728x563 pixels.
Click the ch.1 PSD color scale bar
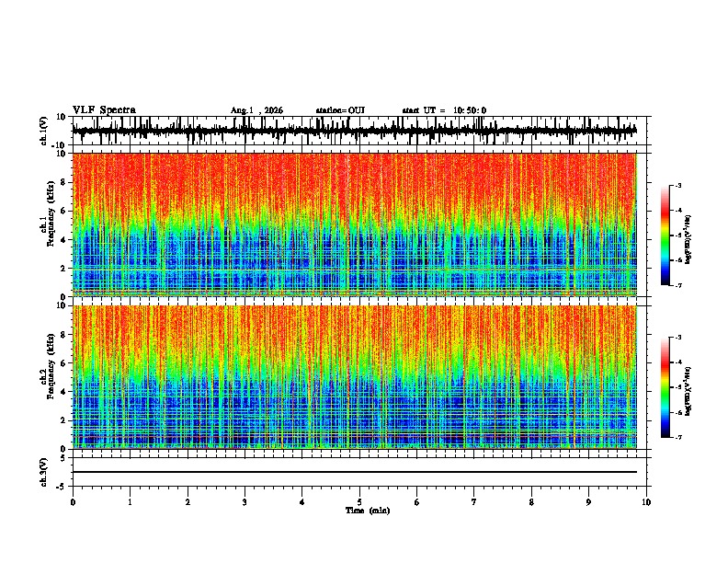point(665,236)
